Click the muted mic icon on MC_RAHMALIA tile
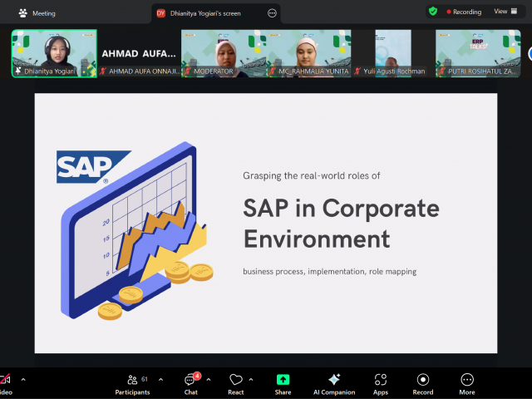532x399 pixels. [x=273, y=71]
